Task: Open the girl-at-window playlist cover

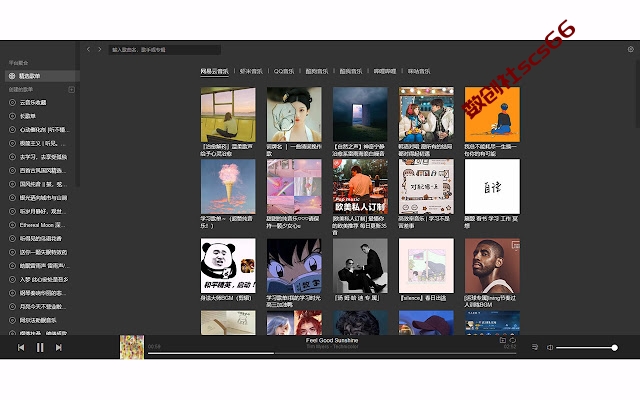Action: [228, 114]
